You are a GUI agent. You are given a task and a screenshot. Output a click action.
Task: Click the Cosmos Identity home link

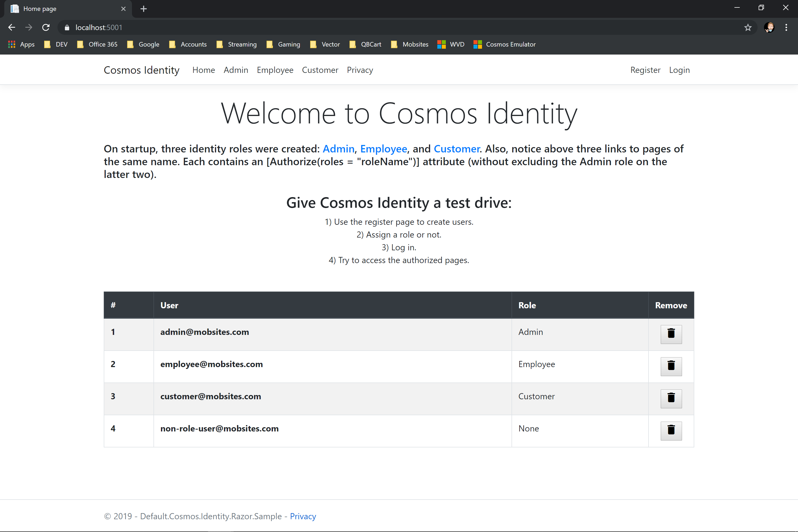tap(141, 69)
